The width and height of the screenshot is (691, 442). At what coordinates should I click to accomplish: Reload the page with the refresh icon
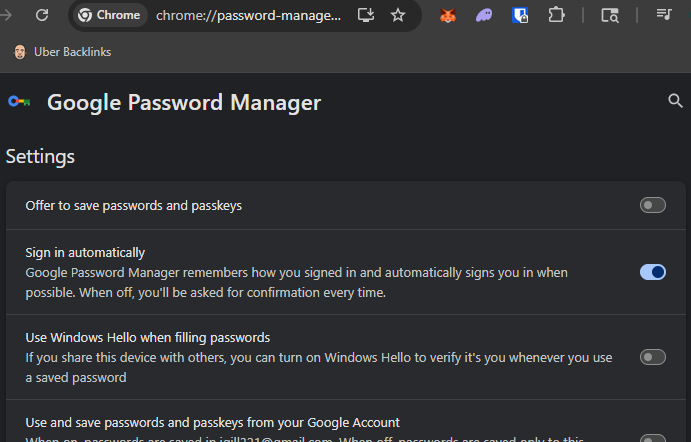(x=42, y=15)
